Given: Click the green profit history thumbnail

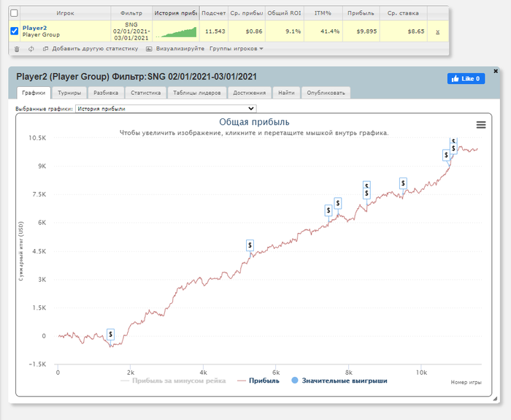Looking at the screenshot, I should click(177, 32).
